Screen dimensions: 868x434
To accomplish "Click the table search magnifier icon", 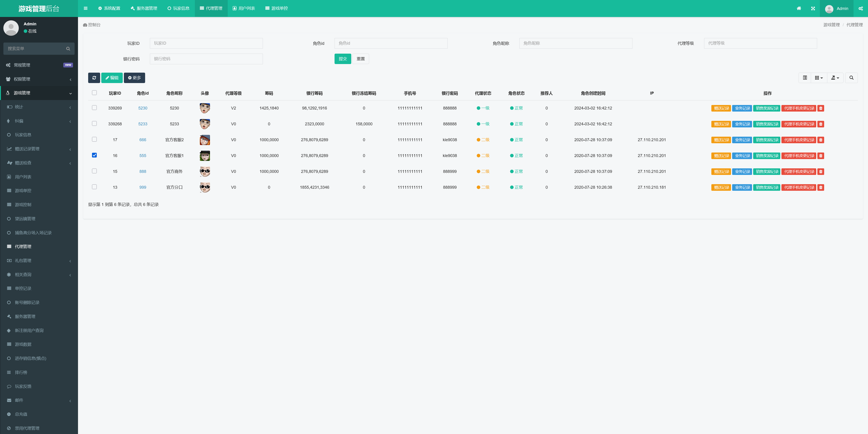I will (x=851, y=78).
